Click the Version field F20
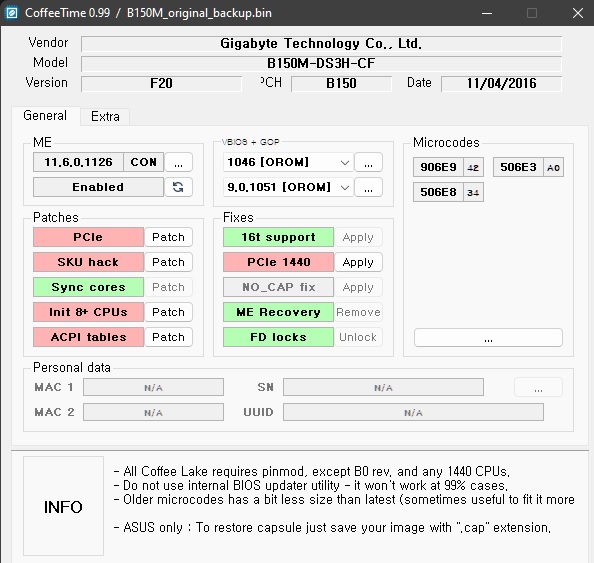Screen dimensions: 594x563 click(161, 83)
